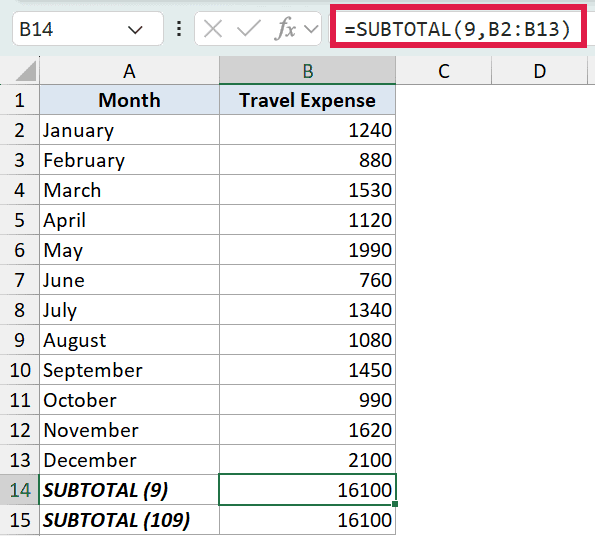
Task: Cancel the formula entry with the X icon
Action: (x=212, y=29)
